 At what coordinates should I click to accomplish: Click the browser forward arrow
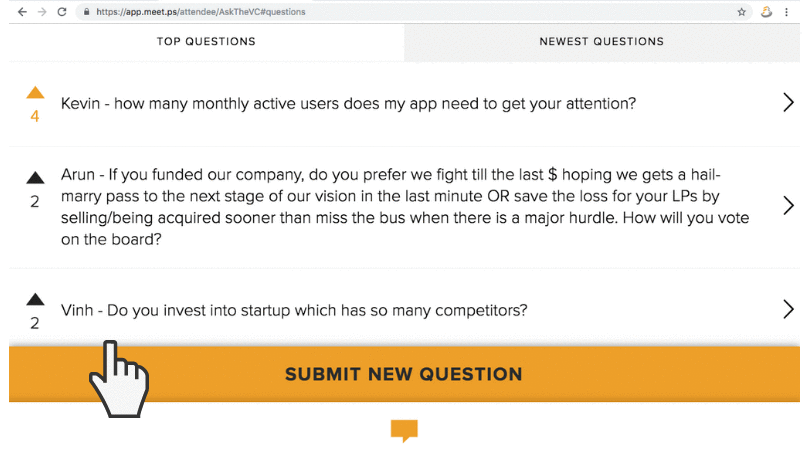point(42,12)
